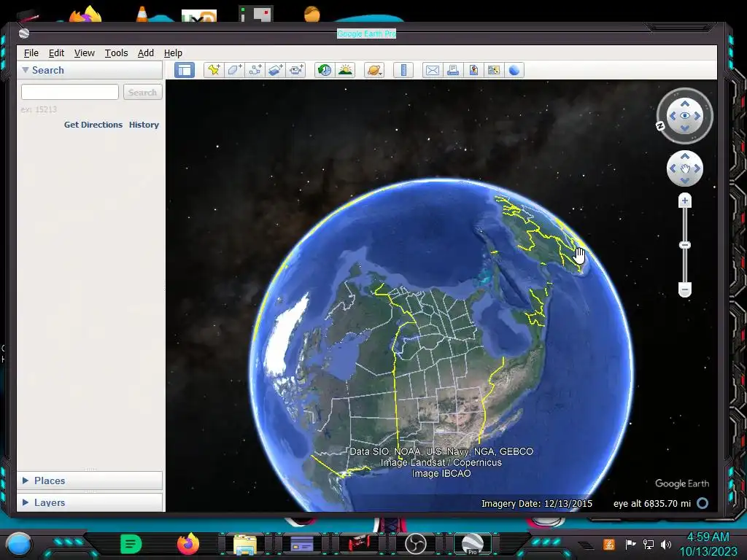Click the eye alt 6835.70 mi readout
This screenshot has height=560, width=747.
coord(652,503)
